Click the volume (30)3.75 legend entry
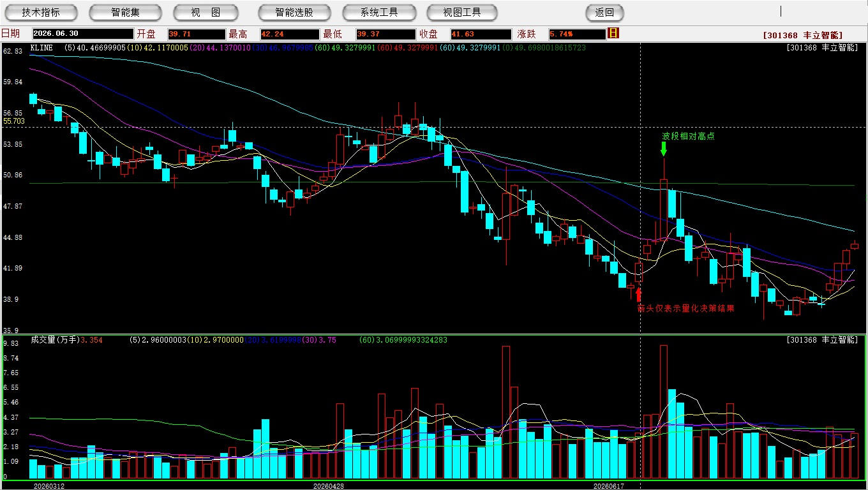The image size is (868, 490). (x=318, y=340)
